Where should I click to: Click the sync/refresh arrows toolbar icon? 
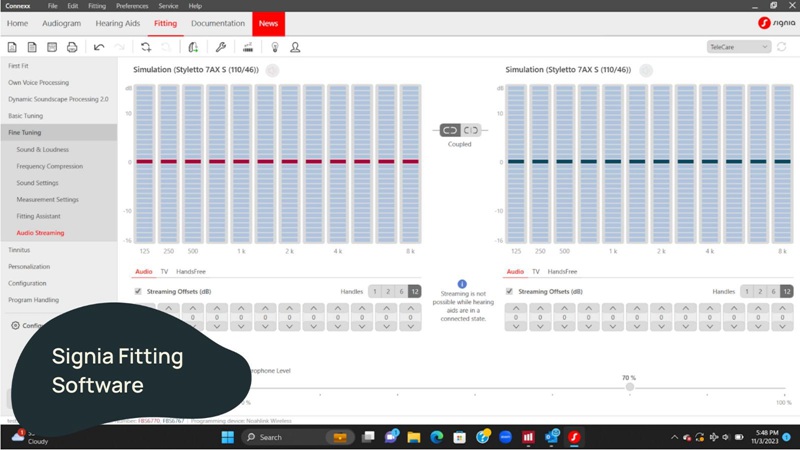pos(146,47)
